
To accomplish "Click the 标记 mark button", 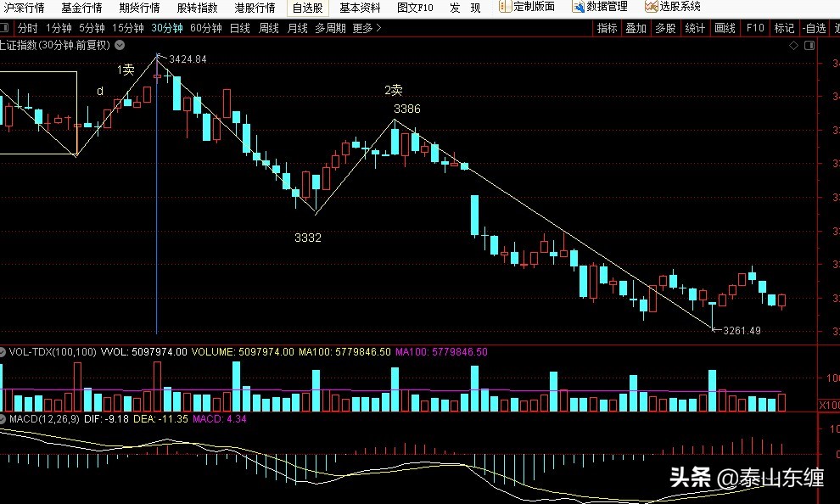I will pos(784,28).
